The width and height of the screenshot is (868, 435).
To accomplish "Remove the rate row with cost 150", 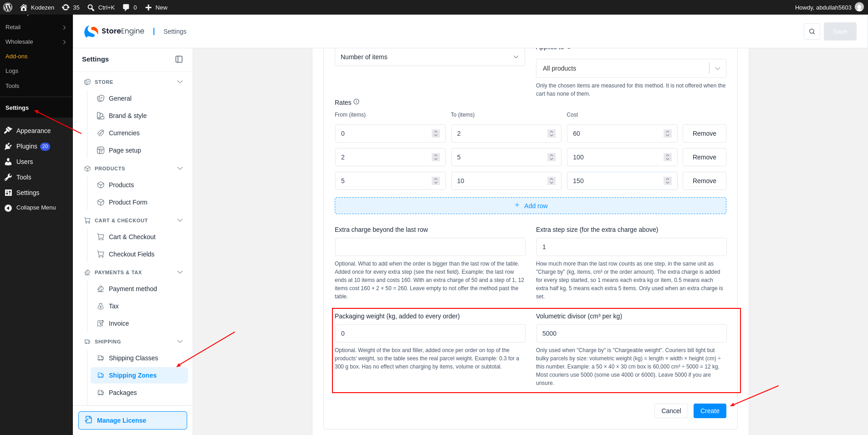I will [704, 181].
